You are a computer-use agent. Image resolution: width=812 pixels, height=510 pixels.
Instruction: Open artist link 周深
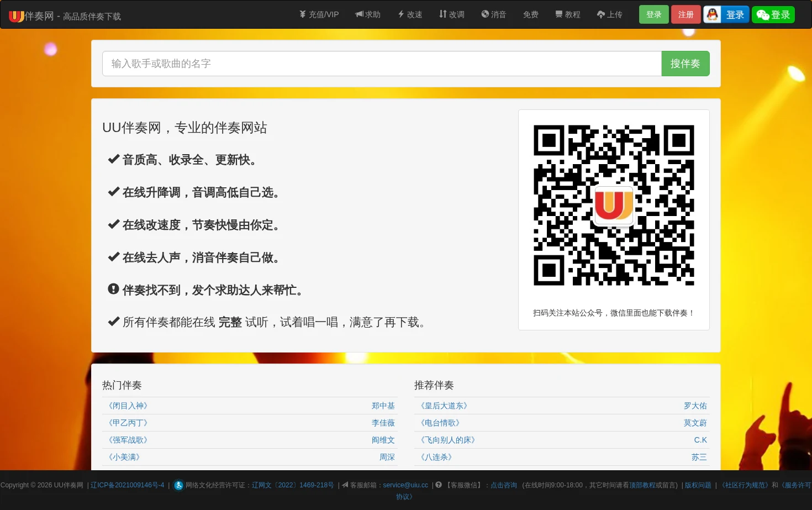(387, 457)
